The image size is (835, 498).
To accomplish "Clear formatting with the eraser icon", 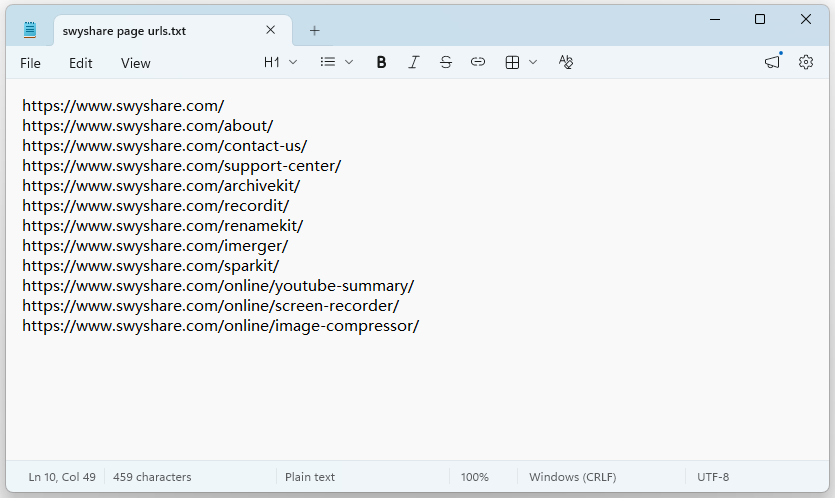I will point(566,62).
